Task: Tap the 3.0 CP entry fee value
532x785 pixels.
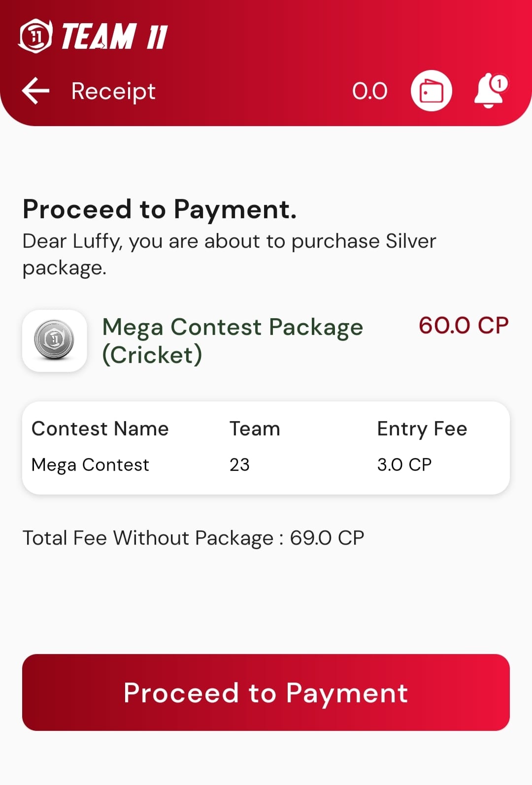Action: coord(404,464)
